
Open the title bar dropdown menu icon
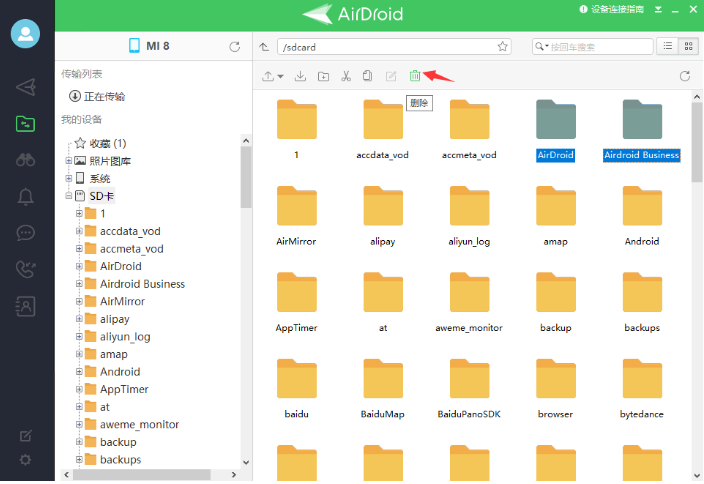point(658,9)
